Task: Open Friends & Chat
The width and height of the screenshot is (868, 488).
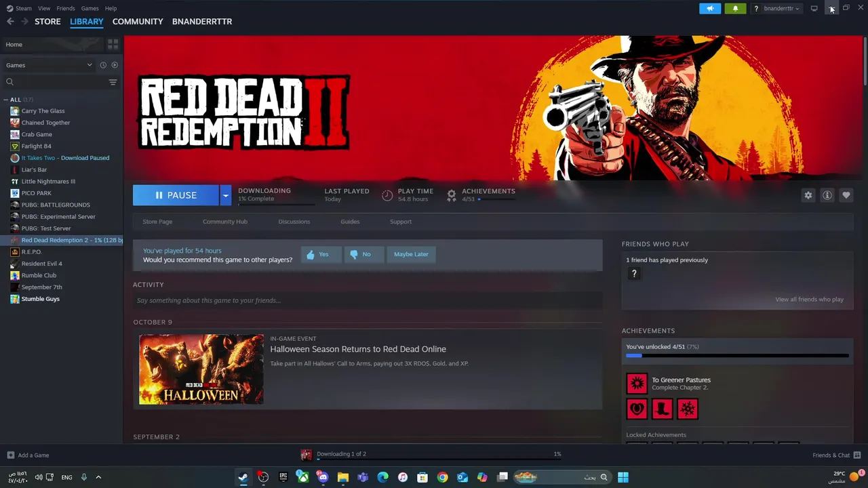Action: coord(836,455)
